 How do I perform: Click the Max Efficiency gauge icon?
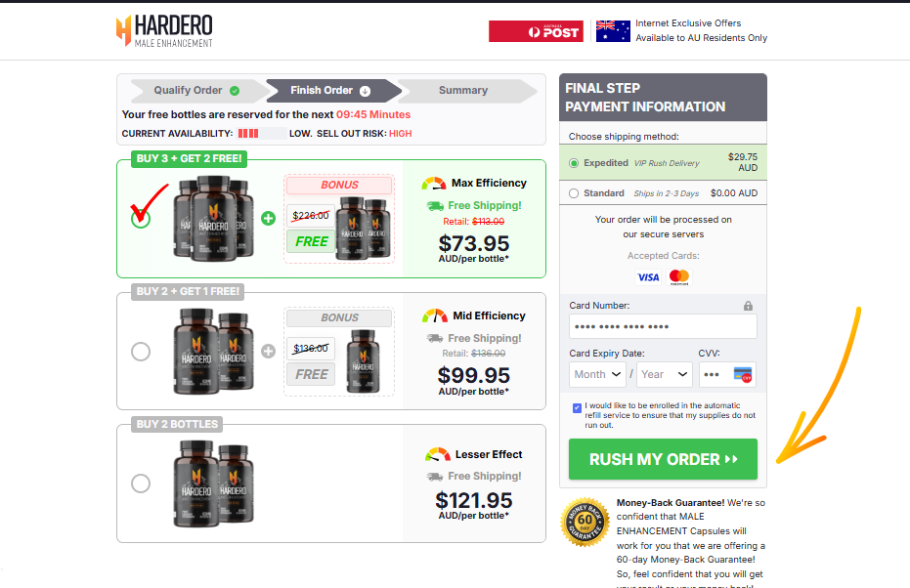tap(434, 182)
